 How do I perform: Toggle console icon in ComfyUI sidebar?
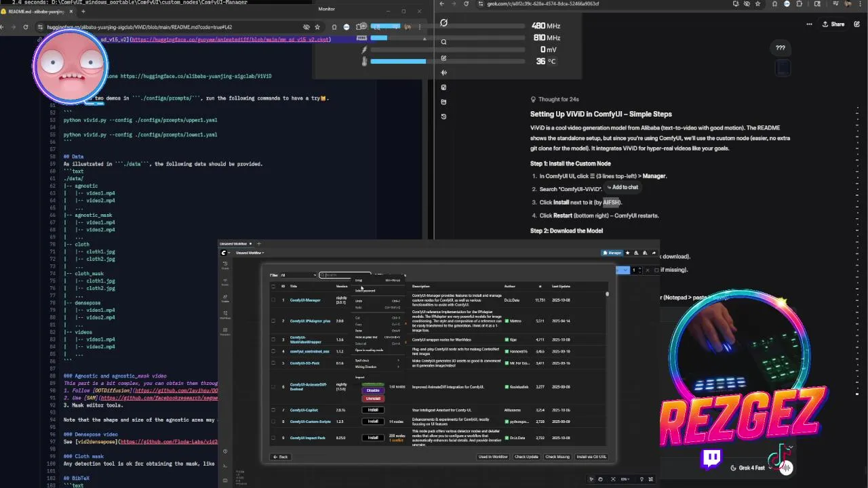click(x=225, y=465)
